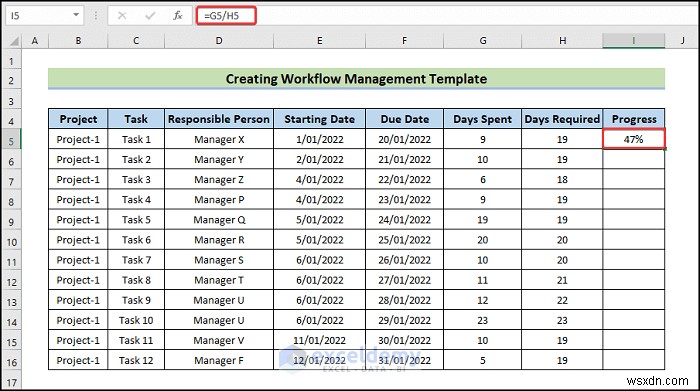Select the starting date 1/01/2022 cell

320,139
